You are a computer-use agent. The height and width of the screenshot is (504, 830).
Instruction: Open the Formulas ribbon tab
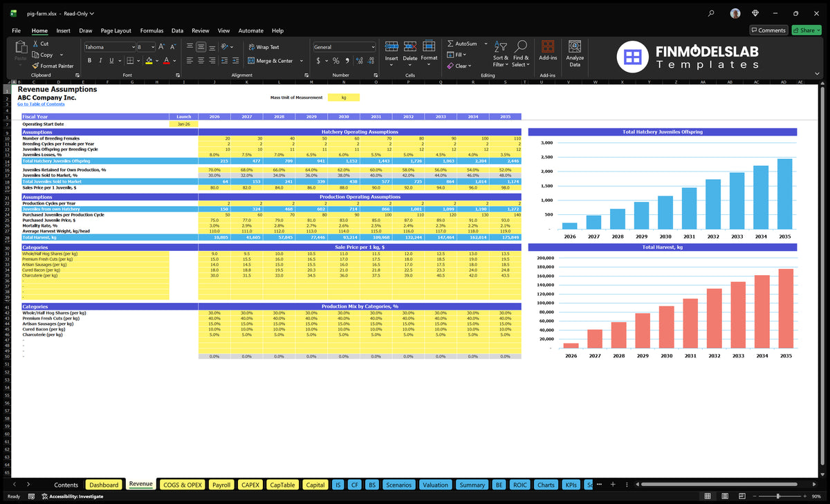151,30
